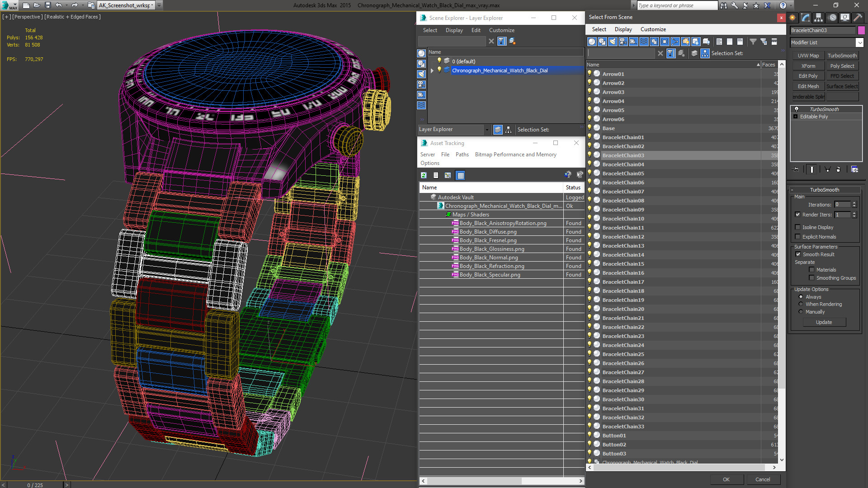Toggle Display Lights filter icon
Viewport: 868px width, 488px height.
click(x=613, y=42)
